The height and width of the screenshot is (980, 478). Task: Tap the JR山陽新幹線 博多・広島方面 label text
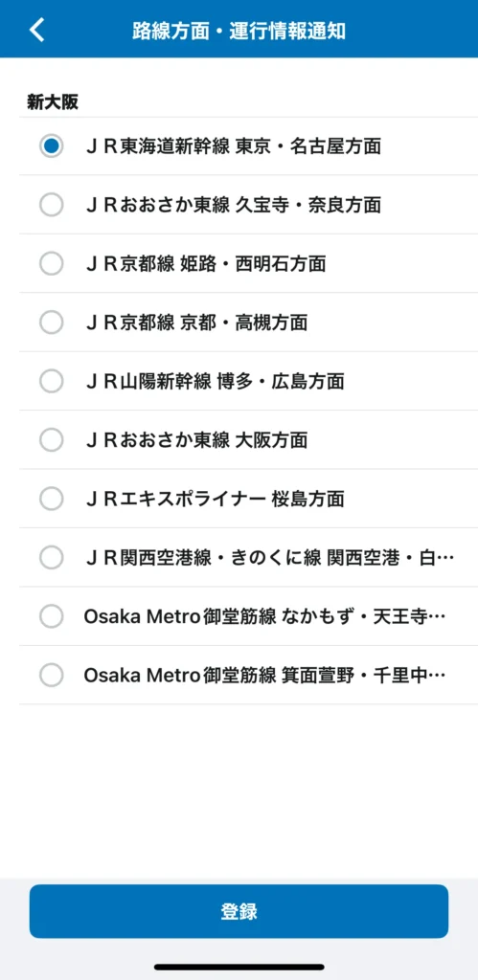[215, 381]
